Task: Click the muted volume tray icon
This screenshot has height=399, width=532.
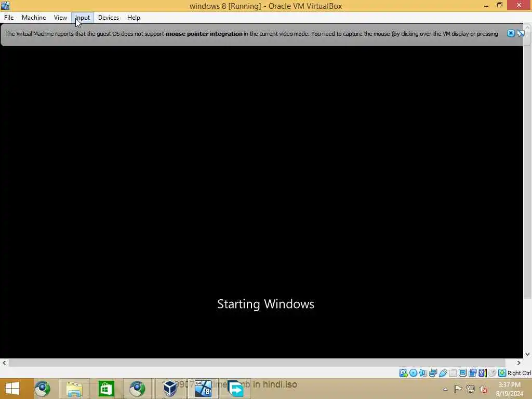Action: pyautogui.click(x=483, y=389)
